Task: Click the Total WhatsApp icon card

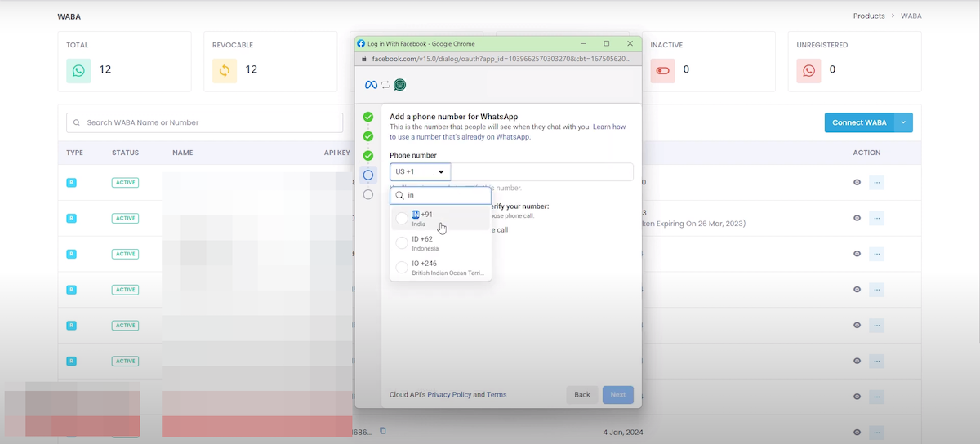Action: click(x=78, y=70)
